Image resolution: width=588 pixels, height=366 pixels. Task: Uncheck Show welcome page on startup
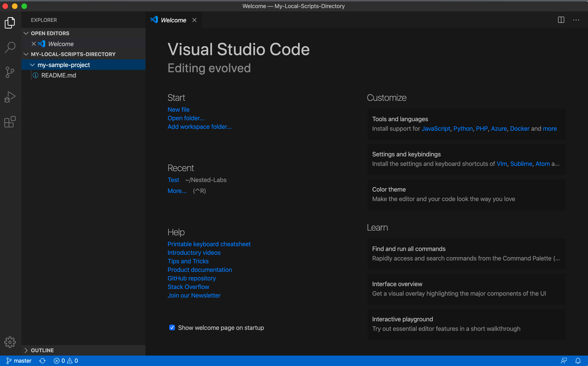172,327
